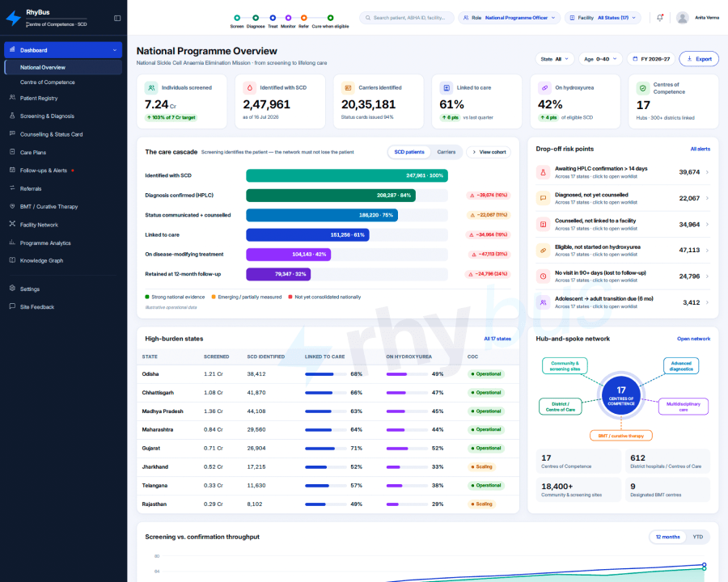Click the 17 Centres of Competence hub circle

pos(620,395)
